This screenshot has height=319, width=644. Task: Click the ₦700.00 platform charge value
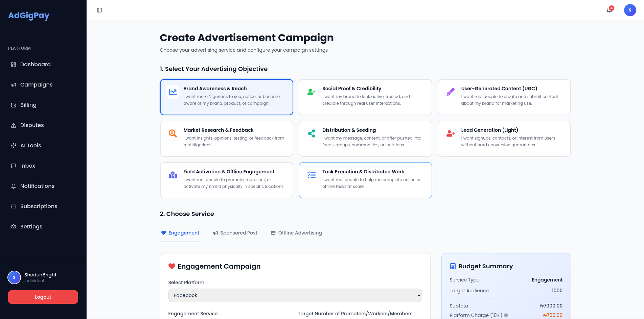pyautogui.click(x=553, y=315)
